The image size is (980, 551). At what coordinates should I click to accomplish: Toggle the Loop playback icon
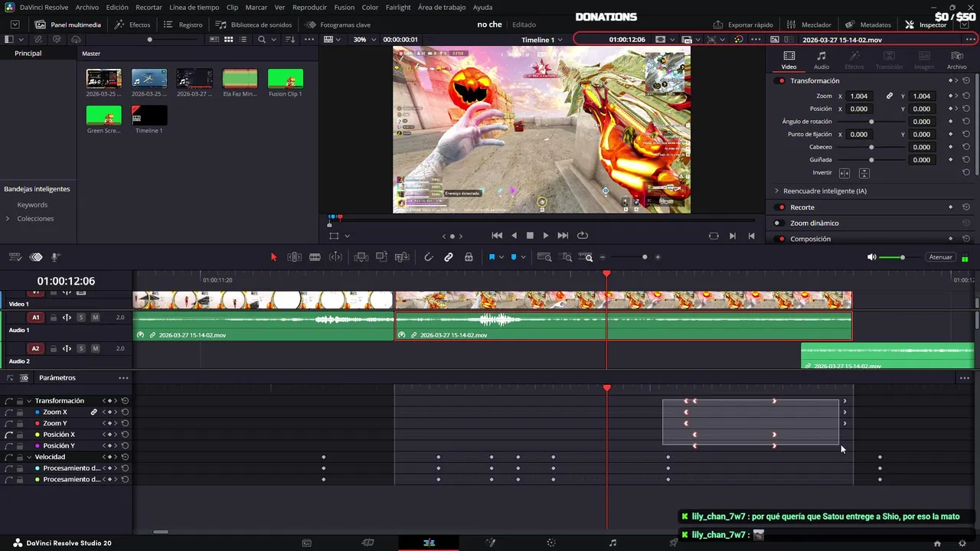click(x=583, y=236)
